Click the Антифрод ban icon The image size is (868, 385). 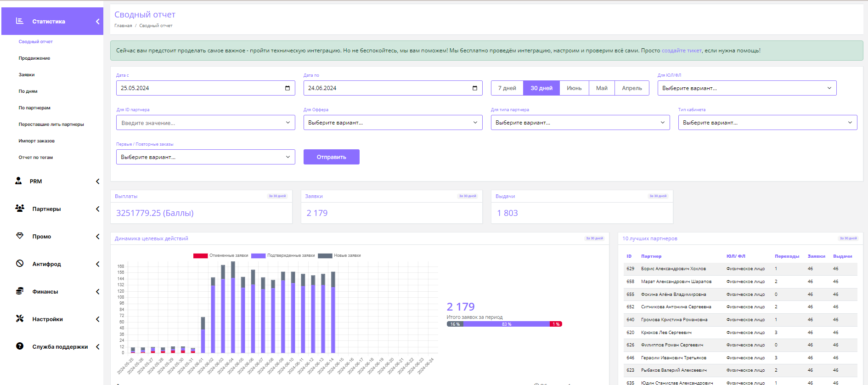pos(20,263)
